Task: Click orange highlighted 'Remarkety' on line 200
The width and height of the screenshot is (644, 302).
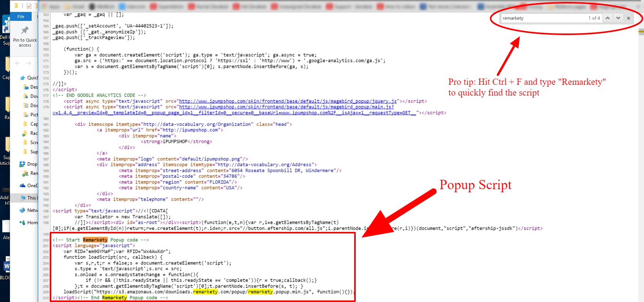Action: point(95,240)
